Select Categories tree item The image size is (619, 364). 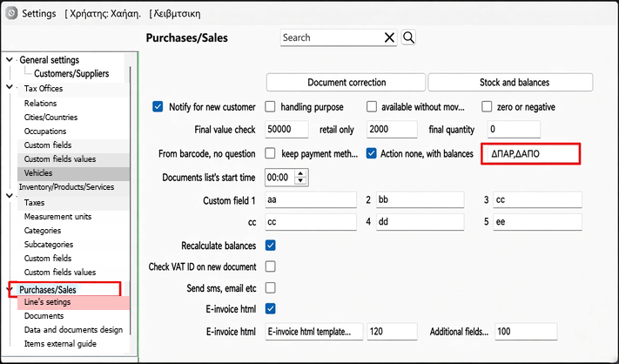point(43,230)
